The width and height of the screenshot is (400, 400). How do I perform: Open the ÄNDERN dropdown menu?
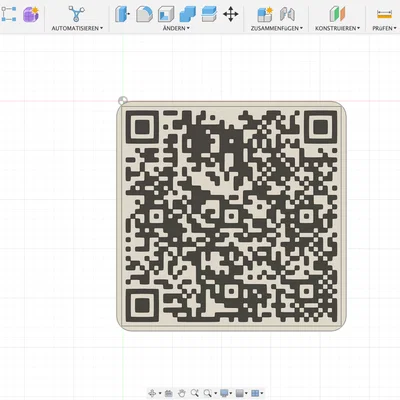point(176,28)
